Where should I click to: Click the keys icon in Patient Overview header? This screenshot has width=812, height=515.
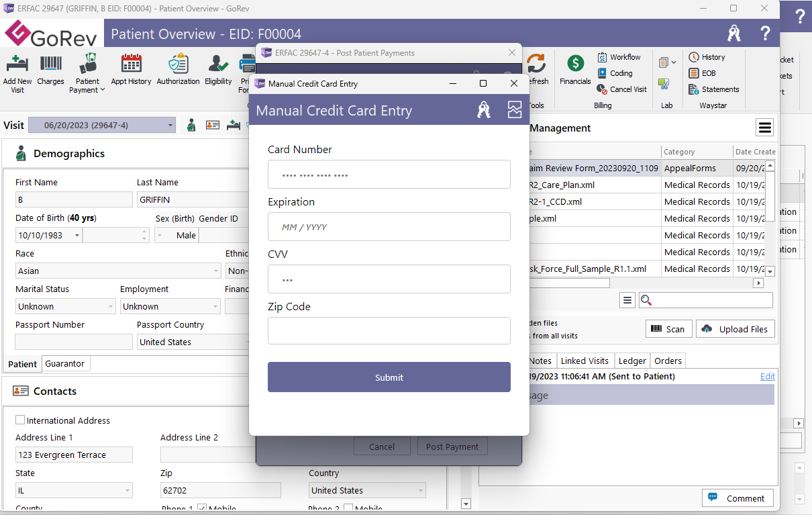(734, 34)
